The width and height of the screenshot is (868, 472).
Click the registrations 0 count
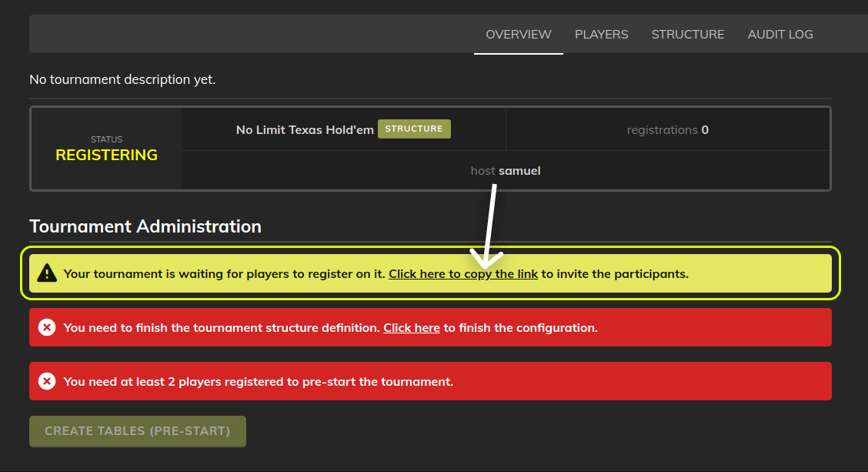coord(668,129)
